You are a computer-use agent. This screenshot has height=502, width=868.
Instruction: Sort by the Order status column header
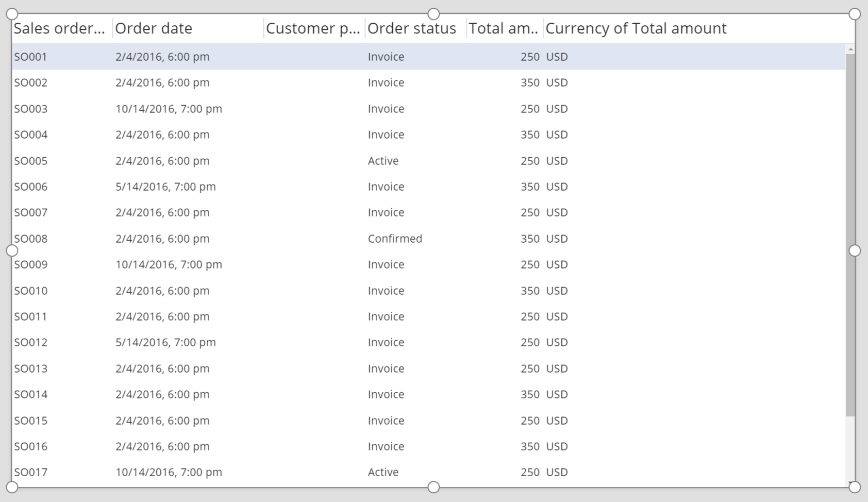[x=411, y=28]
